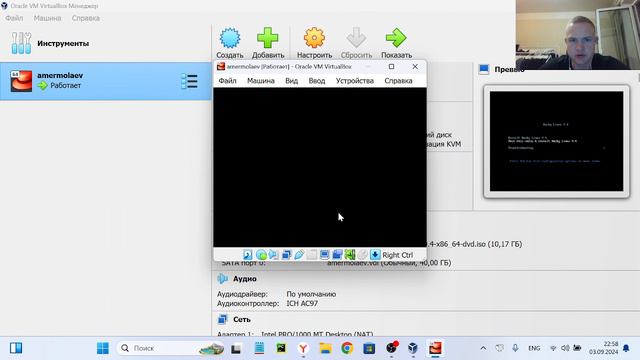Open the clock and date 03.09.2024
The width and height of the screenshot is (640, 360).
(x=603, y=348)
